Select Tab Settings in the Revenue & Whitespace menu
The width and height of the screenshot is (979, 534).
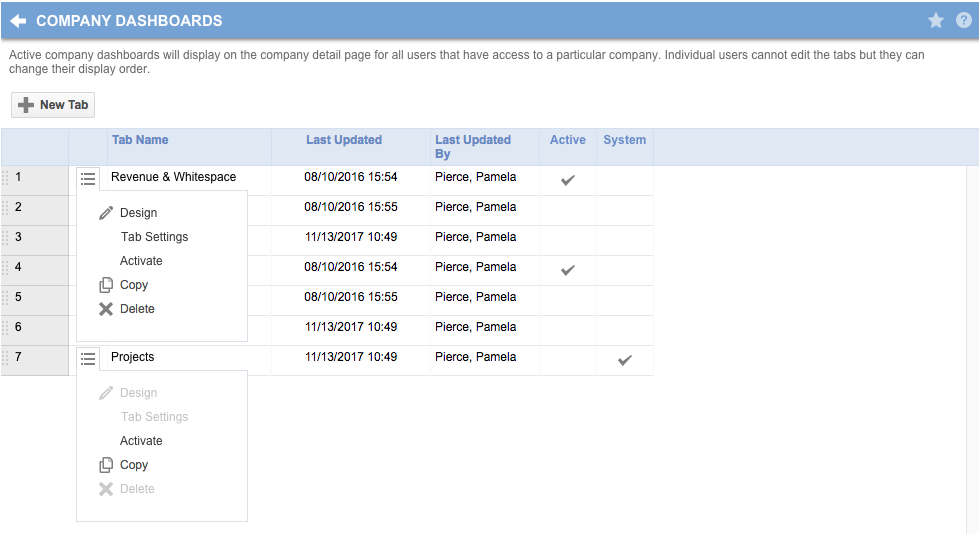(154, 237)
